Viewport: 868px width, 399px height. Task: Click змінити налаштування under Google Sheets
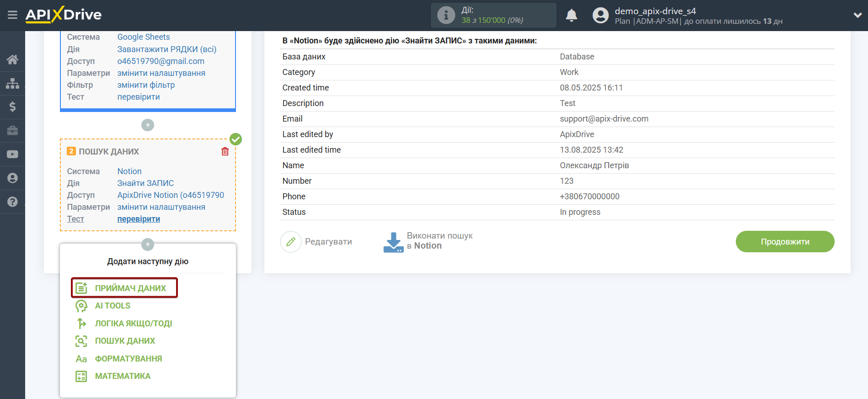click(x=161, y=73)
